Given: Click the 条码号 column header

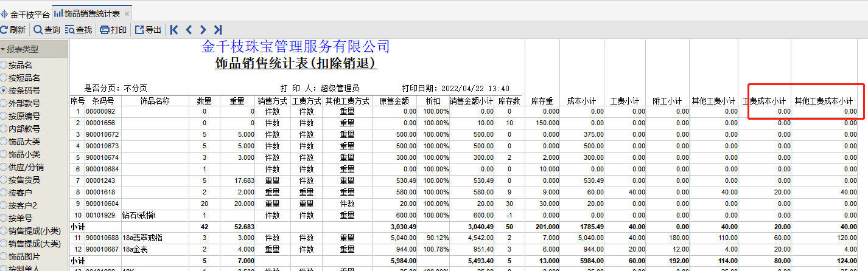Looking at the screenshot, I should tap(103, 101).
